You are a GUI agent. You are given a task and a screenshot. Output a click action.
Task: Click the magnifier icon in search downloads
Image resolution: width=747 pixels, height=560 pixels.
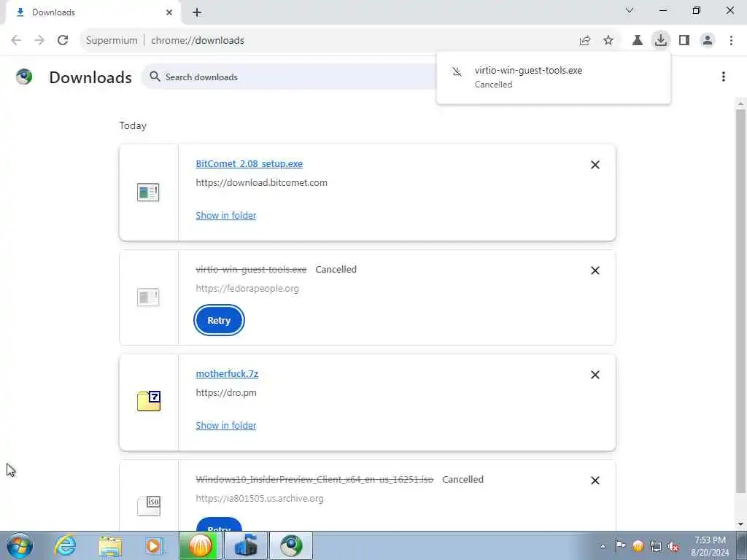coord(155,76)
